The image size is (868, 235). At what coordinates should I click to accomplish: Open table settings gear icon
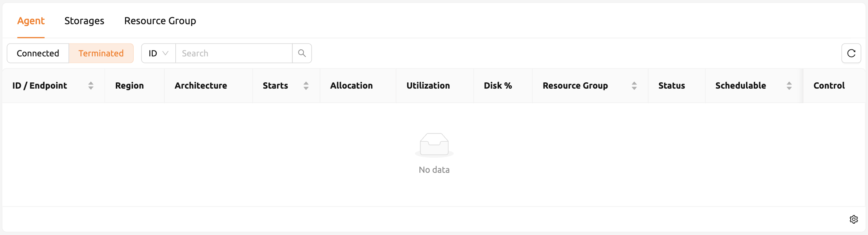[854, 219]
